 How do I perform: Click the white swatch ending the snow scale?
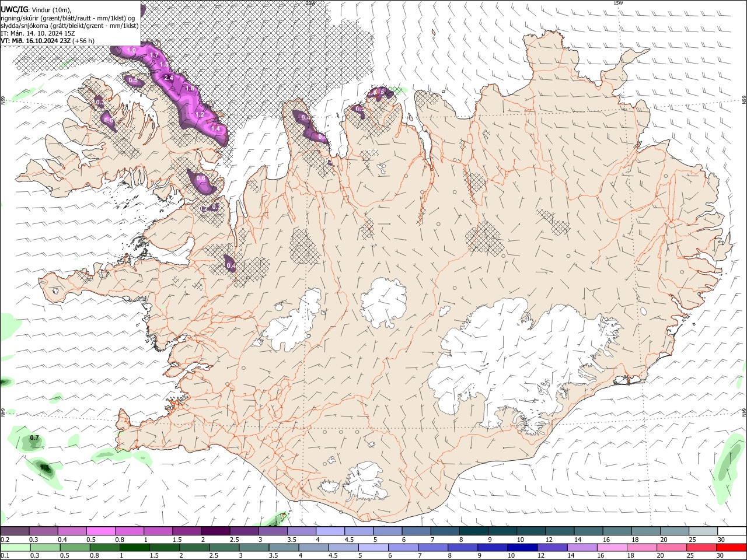click(x=731, y=531)
